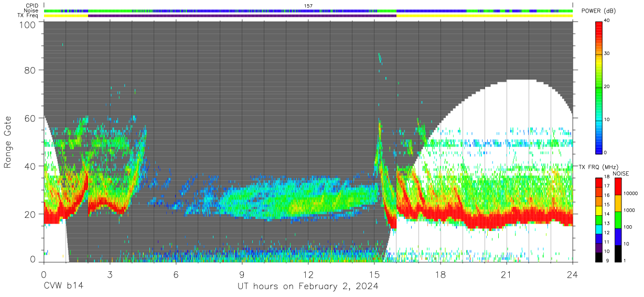Click the 3 tick on UT hours axis
The width and height of the screenshot is (644, 297).
(110, 274)
